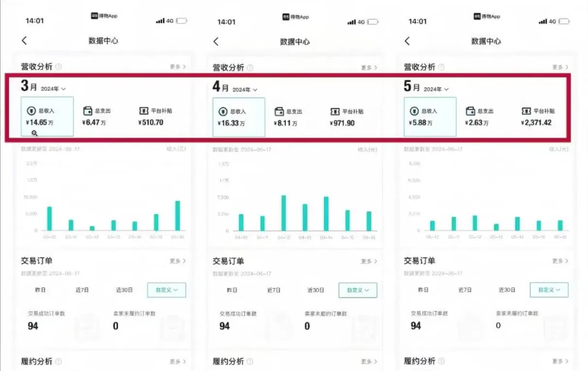Tap the 总支出 wallet icon showing ¥2.63万
This screenshot has width=588, height=371.
click(x=471, y=111)
